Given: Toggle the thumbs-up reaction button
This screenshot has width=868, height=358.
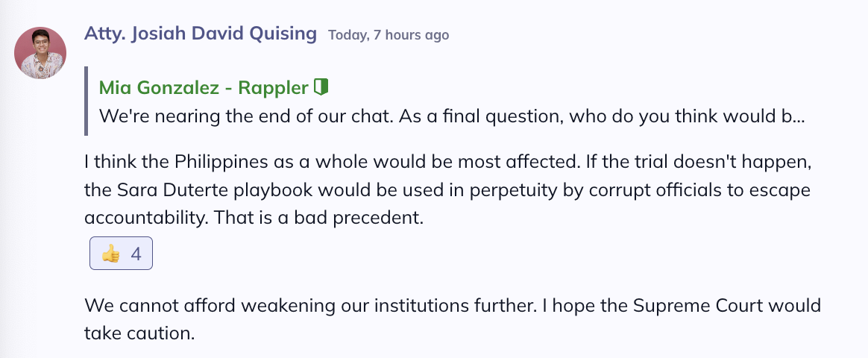Looking at the screenshot, I should 121,254.
